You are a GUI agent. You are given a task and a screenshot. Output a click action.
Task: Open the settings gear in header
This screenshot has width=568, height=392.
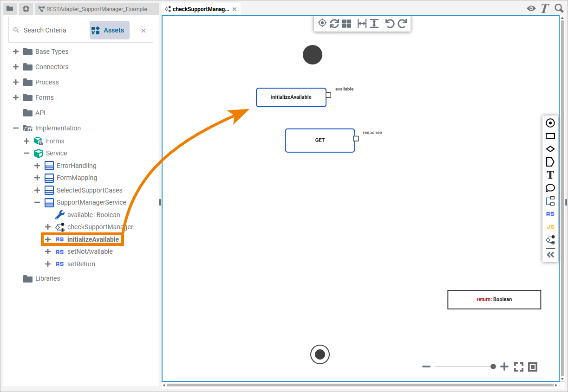coord(26,9)
